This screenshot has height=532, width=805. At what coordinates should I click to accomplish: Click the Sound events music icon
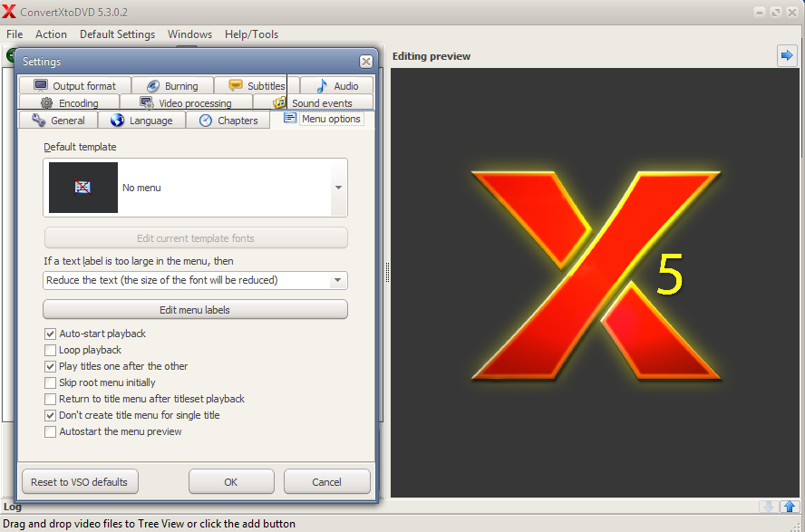point(279,102)
